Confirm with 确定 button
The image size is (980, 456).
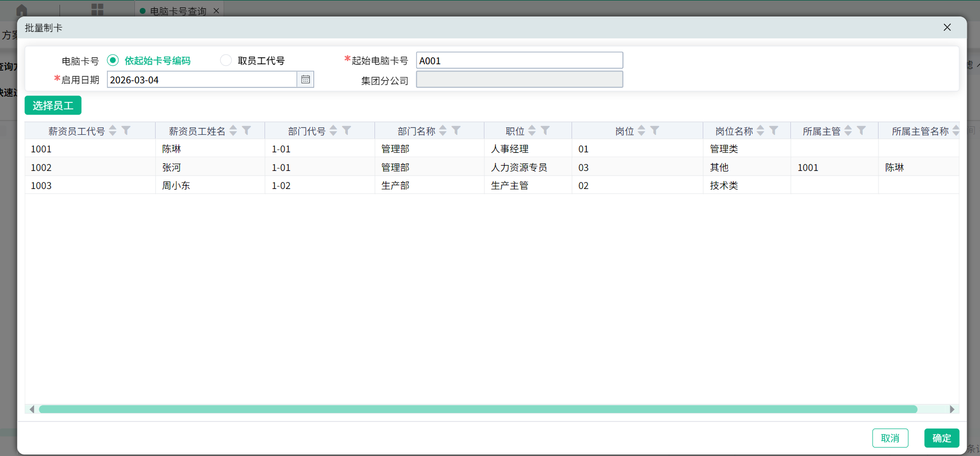pos(941,438)
